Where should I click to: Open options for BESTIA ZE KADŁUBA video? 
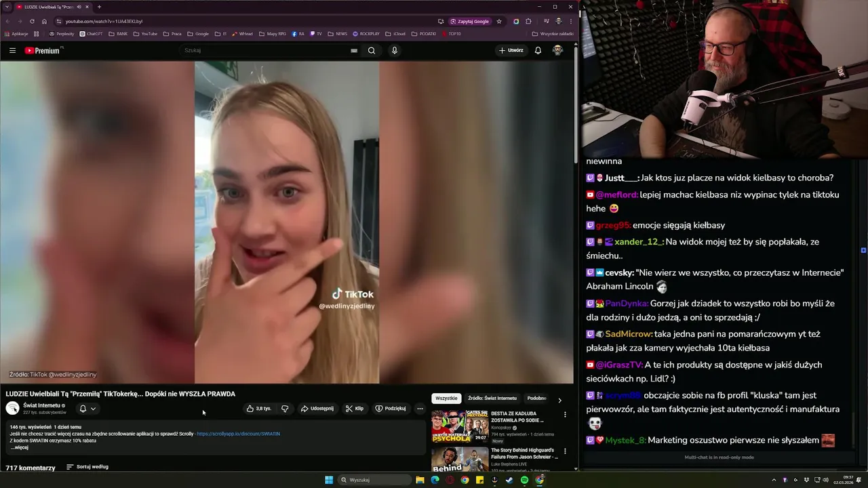click(565, 414)
